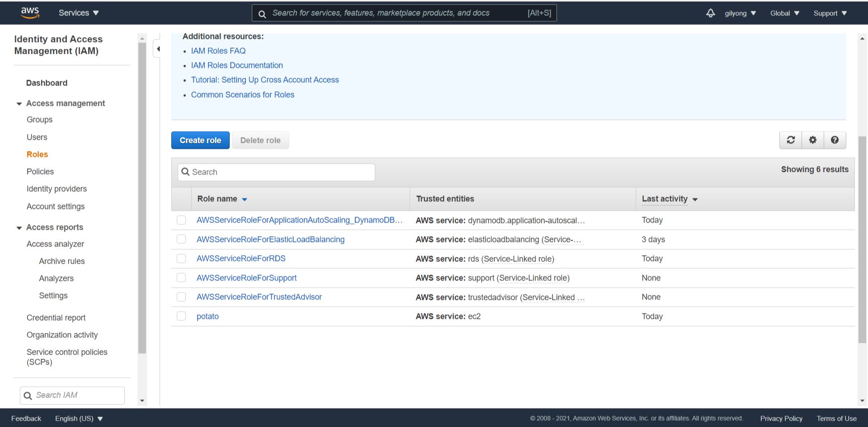Focus the roles Search field
This screenshot has height=427, width=868.
coord(276,172)
